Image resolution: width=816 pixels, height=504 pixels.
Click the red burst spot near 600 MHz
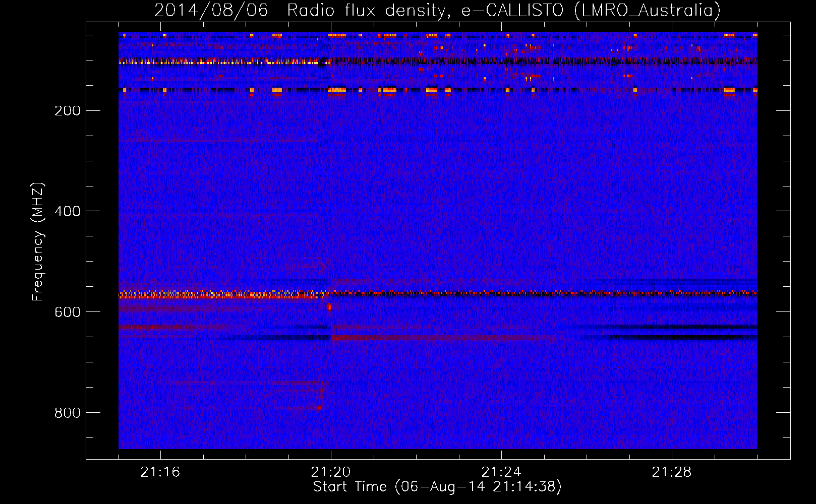tap(329, 306)
